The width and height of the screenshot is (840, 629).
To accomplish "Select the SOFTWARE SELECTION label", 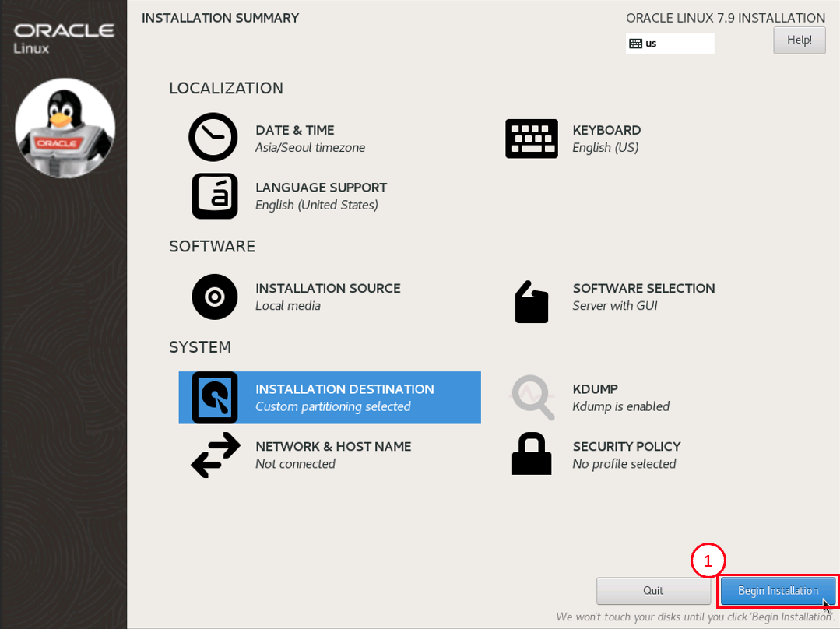I will point(643,288).
